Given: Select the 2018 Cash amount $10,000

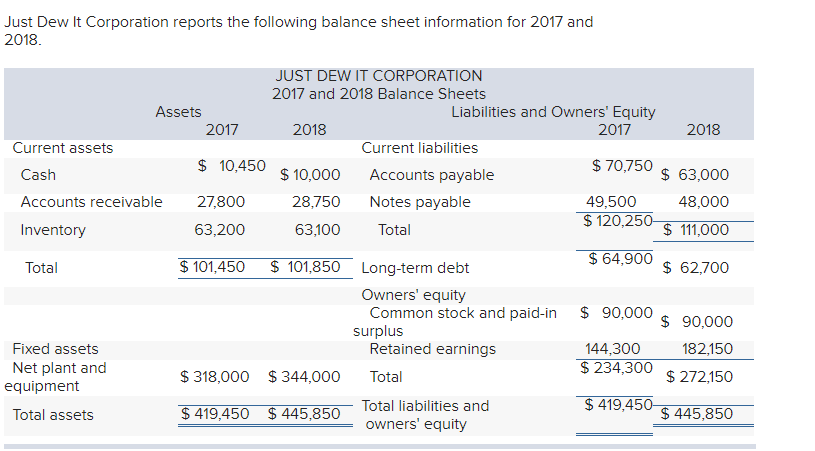Looking at the screenshot, I should 310,176.
